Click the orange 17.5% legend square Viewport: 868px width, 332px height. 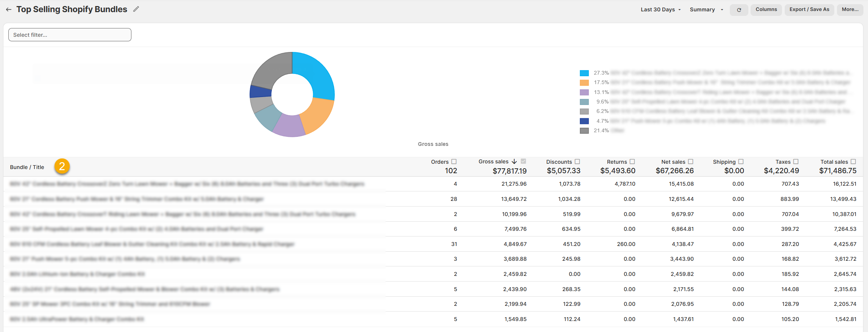[584, 83]
